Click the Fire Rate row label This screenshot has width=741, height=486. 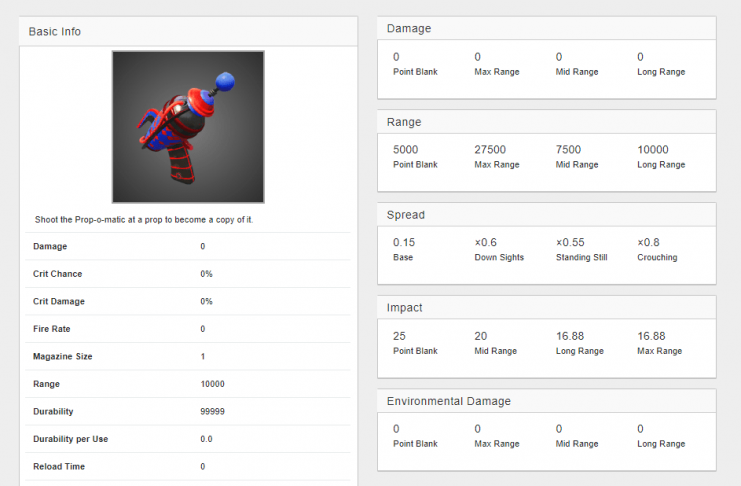52,329
